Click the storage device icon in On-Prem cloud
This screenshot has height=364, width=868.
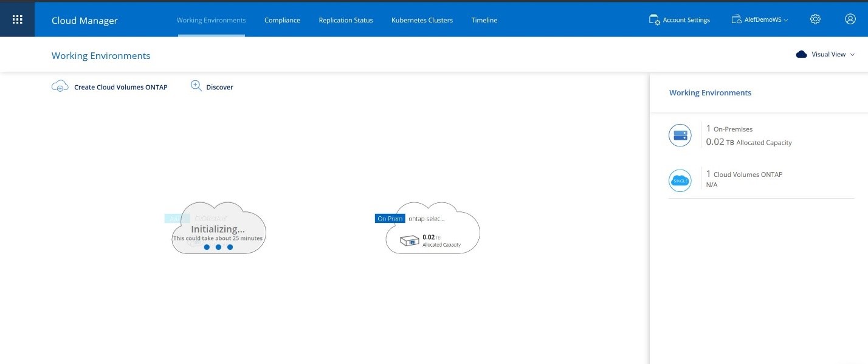tap(410, 241)
